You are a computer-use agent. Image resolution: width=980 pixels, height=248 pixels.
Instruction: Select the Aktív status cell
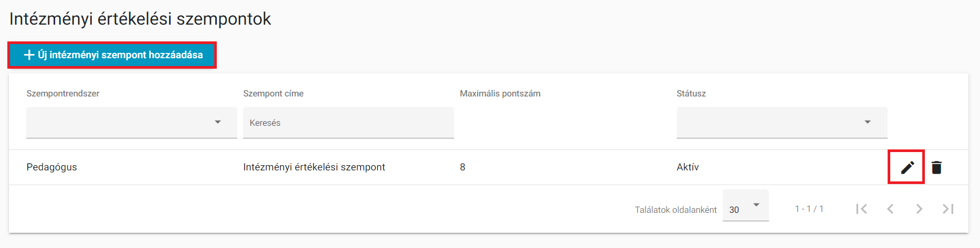tap(688, 167)
